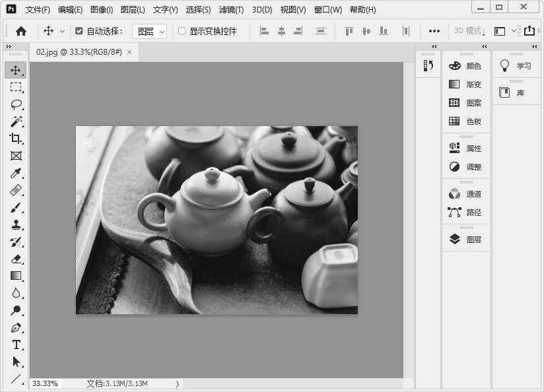Select the Eyedropper tool
This screenshot has width=544, height=392.
pos(16,173)
